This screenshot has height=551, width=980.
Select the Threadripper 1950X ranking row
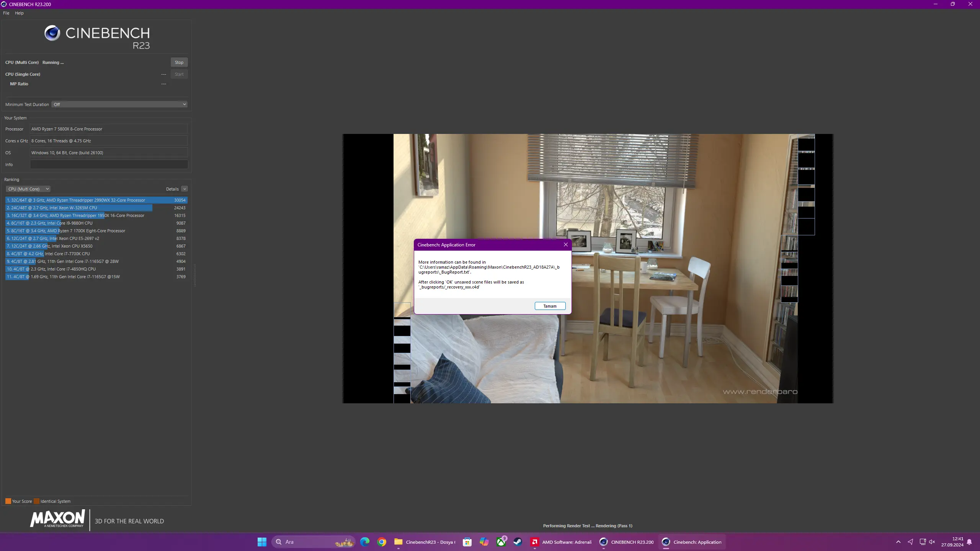point(96,215)
